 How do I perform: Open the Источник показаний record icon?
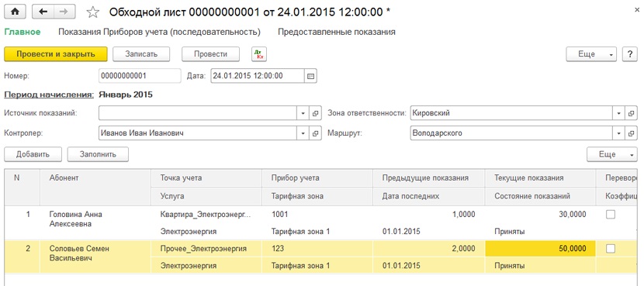coord(316,113)
